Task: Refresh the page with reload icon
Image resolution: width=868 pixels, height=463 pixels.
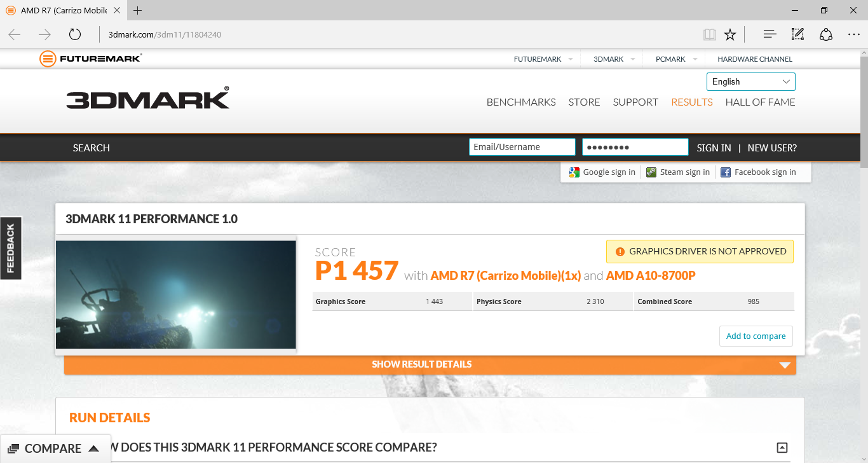Action: point(75,34)
